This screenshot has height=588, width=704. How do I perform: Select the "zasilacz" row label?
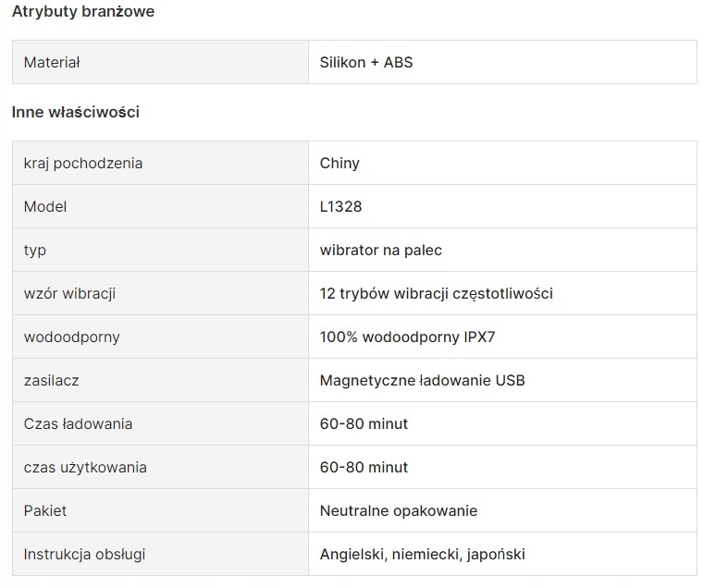click(x=51, y=381)
